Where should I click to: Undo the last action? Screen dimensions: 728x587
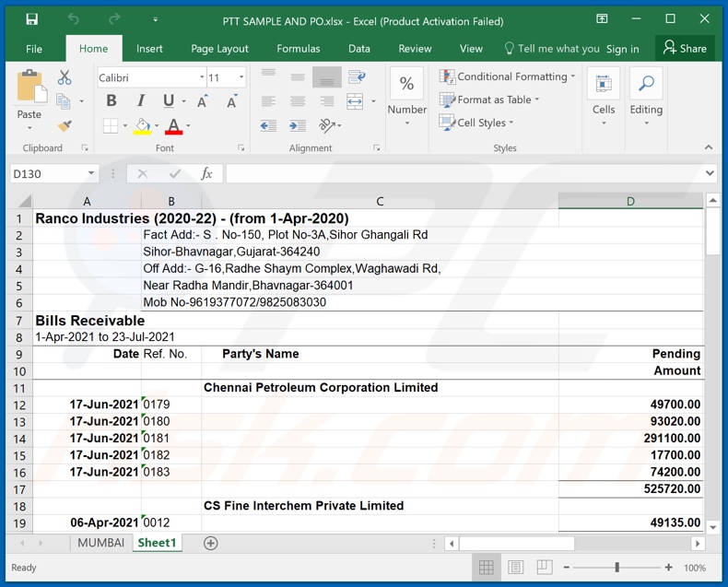74,19
